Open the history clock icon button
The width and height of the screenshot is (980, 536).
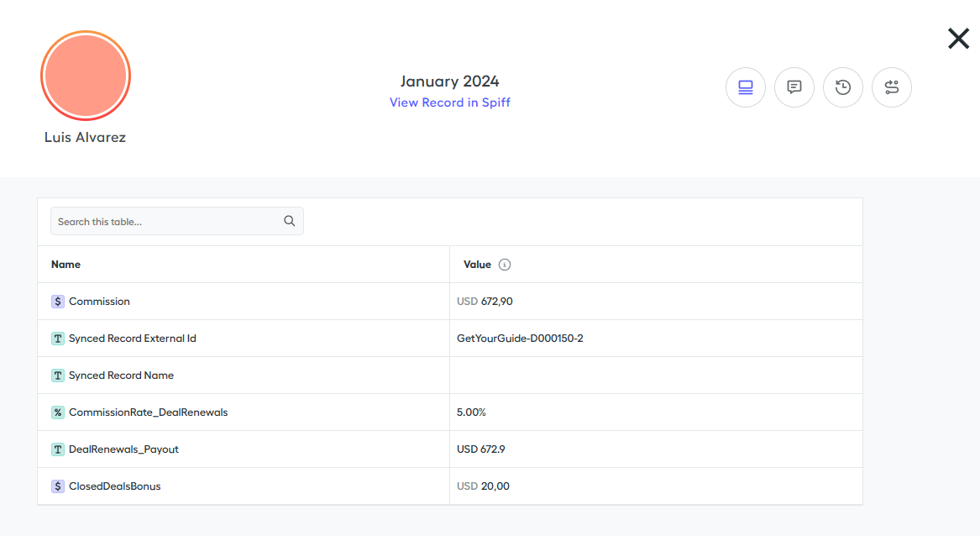(843, 87)
